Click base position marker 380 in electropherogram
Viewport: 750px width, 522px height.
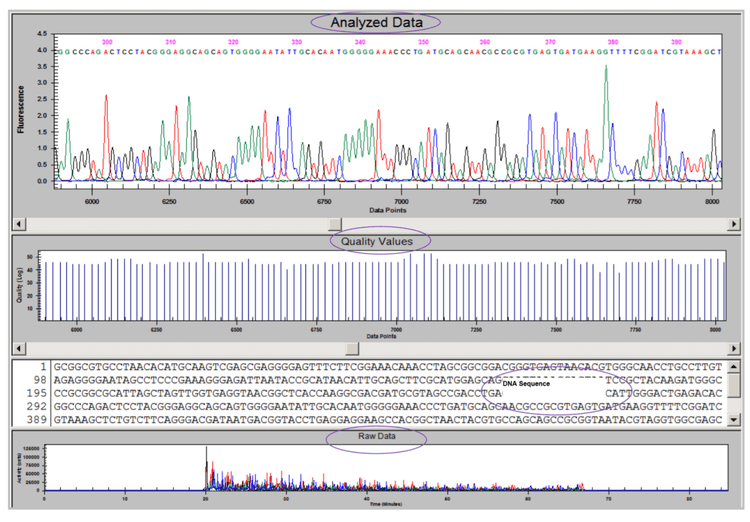click(x=613, y=41)
